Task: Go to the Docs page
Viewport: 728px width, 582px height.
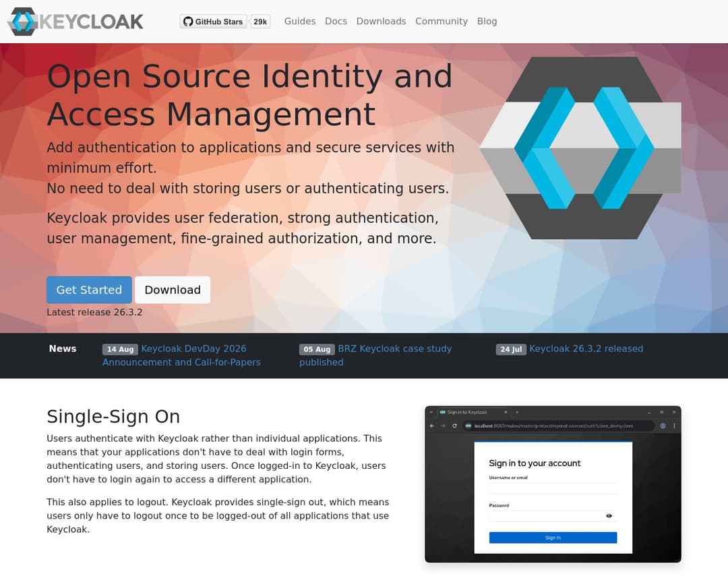Action: point(336,22)
